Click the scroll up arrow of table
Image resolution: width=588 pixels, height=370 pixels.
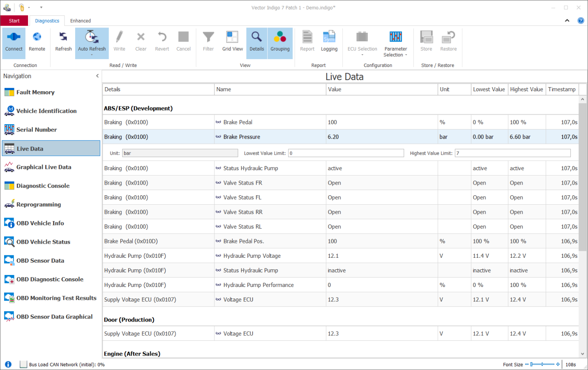click(583, 99)
